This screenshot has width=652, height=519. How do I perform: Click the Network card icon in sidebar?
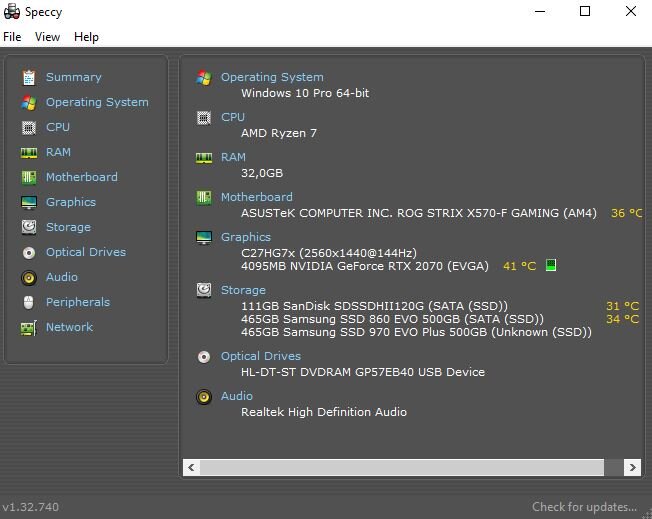point(29,328)
